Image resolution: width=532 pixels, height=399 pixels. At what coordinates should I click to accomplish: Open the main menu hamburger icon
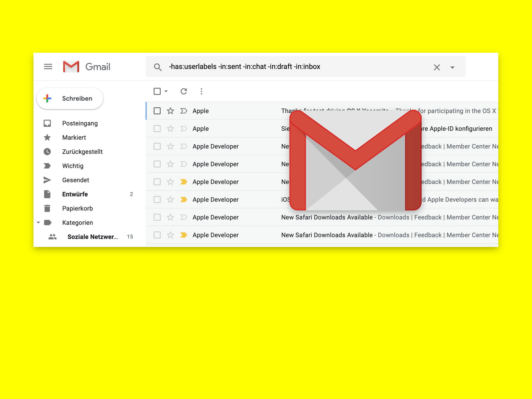48,66
